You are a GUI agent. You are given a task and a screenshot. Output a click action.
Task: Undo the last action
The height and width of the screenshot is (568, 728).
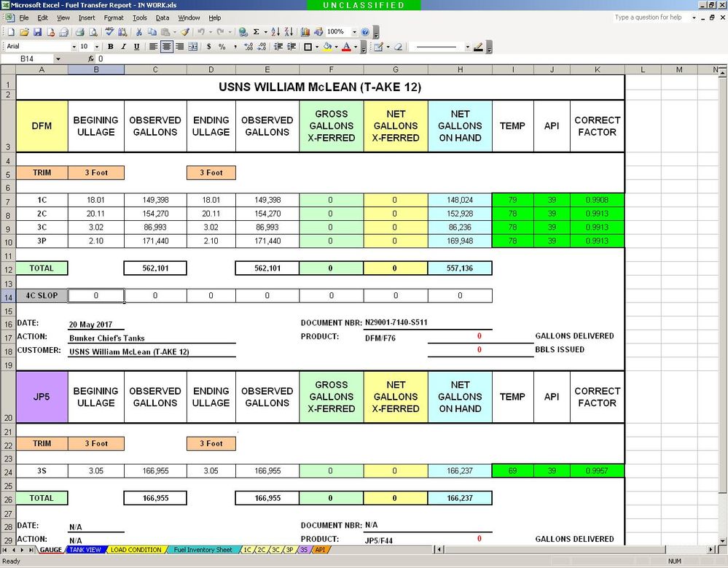tap(201, 32)
